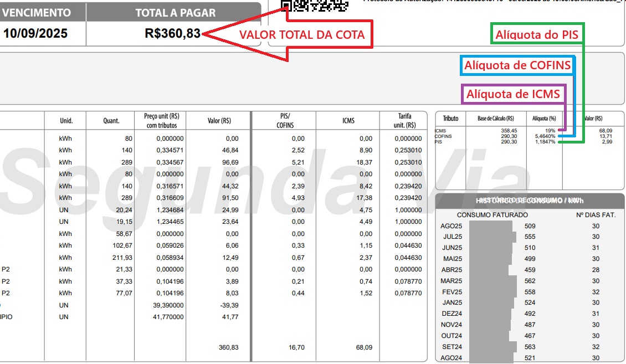The width and height of the screenshot is (626, 364).
Task: Click the MAR25 consumption bar
Action: pyautogui.click(x=492, y=281)
